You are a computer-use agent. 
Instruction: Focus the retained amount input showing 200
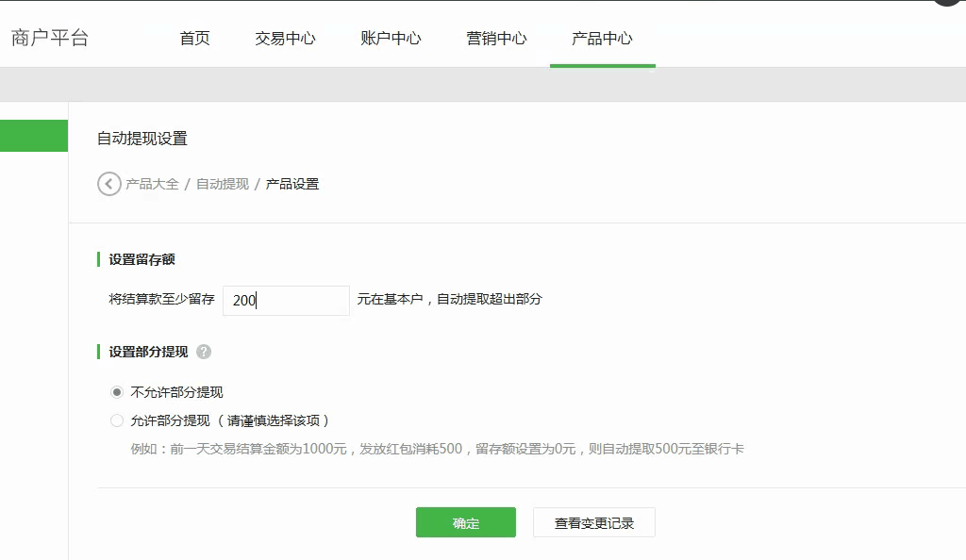[x=286, y=301]
